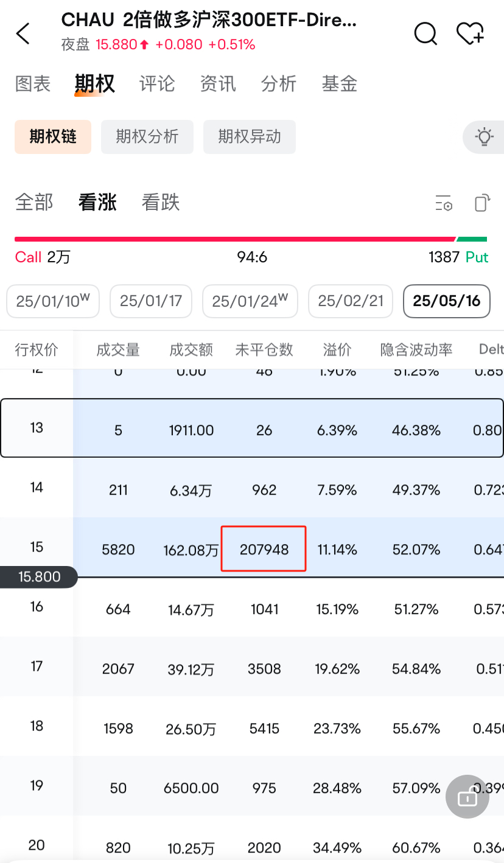Image resolution: width=504 pixels, height=863 pixels.
Task: Show 全部 calls and puts
Action: [x=34, y=202]
